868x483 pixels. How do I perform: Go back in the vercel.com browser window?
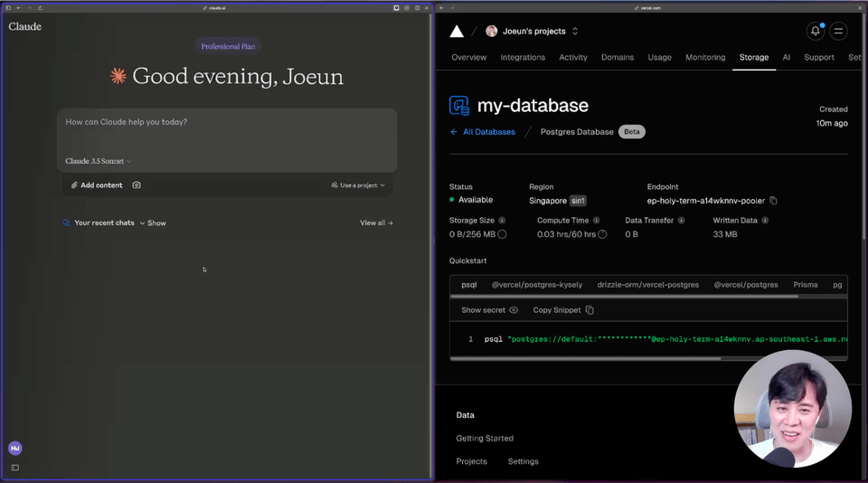[x=442, y=8]
